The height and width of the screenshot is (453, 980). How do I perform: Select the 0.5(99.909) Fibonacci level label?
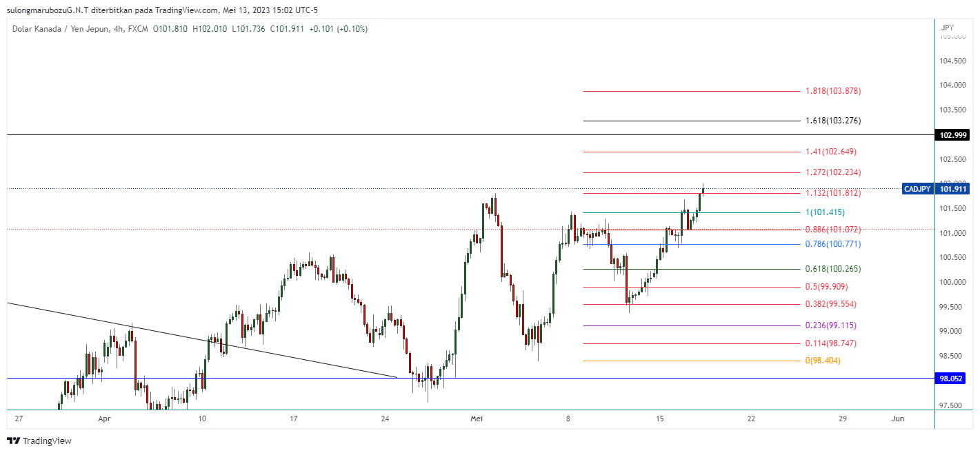[830, 287]
